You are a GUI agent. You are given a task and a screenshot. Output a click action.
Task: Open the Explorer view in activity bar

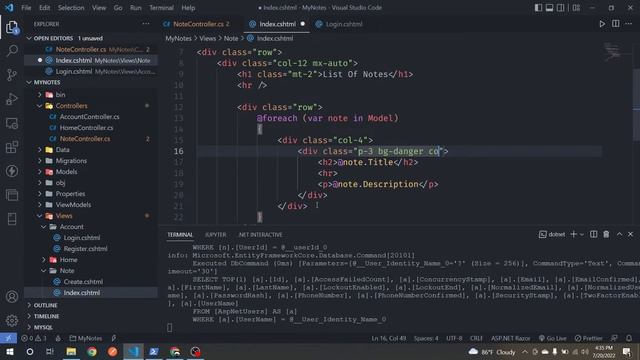(12, 27)
